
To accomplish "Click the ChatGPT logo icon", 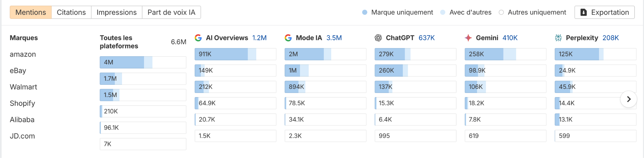I will click(x=378, y=38).
